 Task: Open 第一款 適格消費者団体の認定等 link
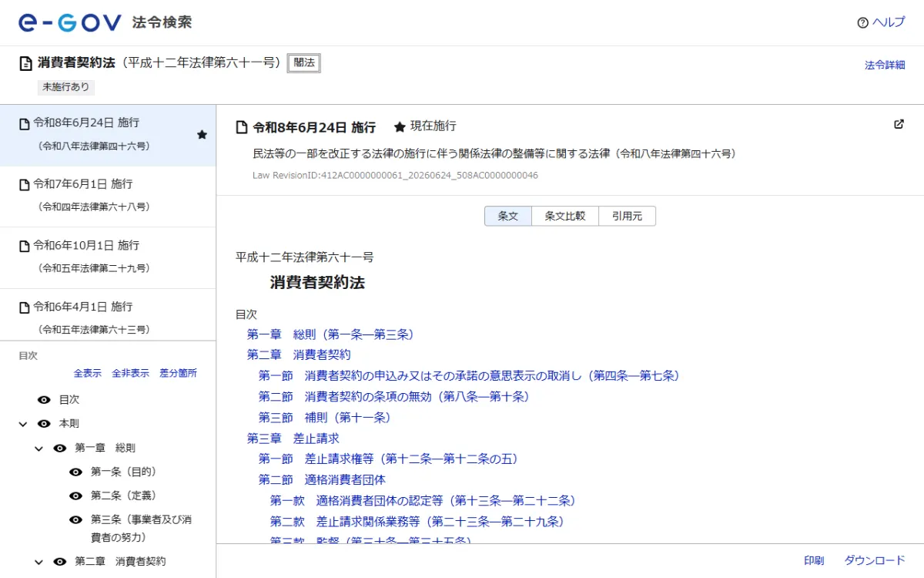click(x=423, y=501)
